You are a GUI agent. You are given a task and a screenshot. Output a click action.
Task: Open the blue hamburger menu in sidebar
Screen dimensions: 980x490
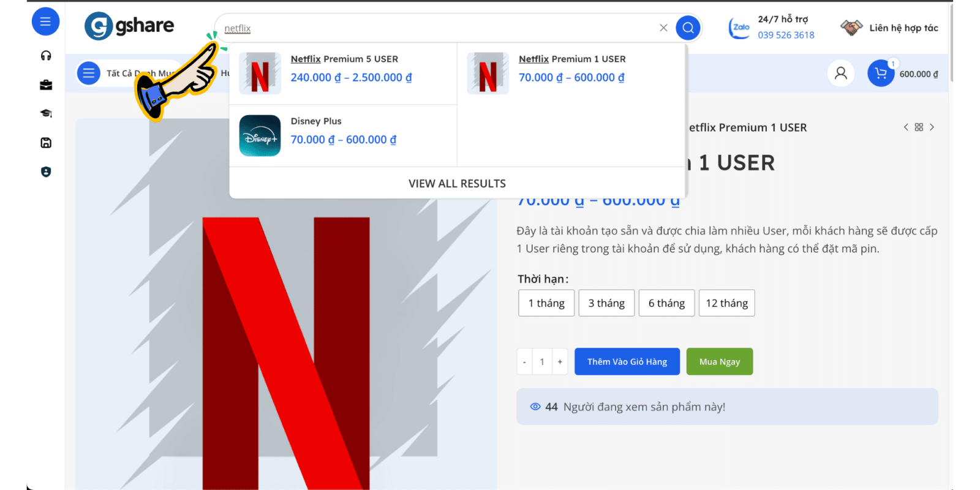pos(45,22)
